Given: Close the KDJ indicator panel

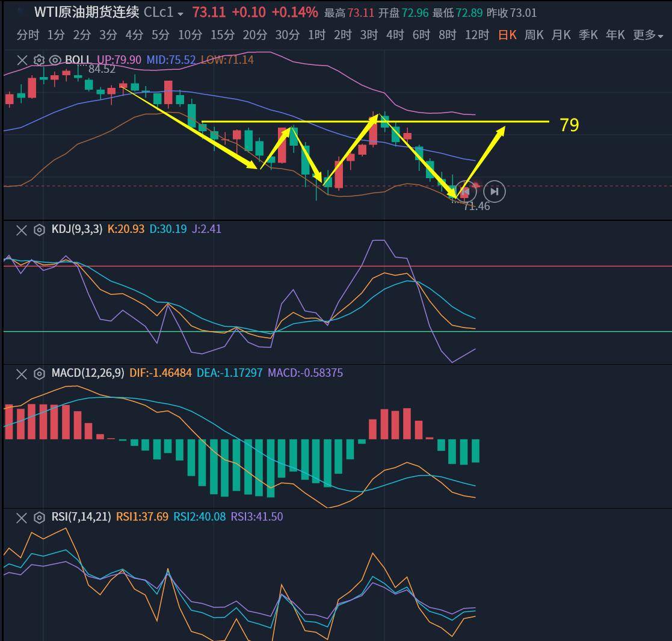Looking at the screenshot, I should [22, 231].
